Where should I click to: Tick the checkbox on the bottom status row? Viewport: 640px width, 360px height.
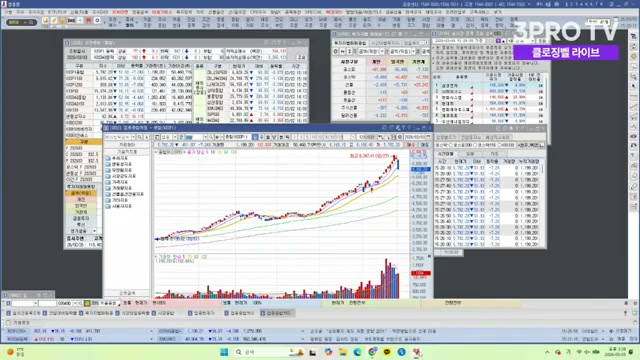click(x=9, y=322)
